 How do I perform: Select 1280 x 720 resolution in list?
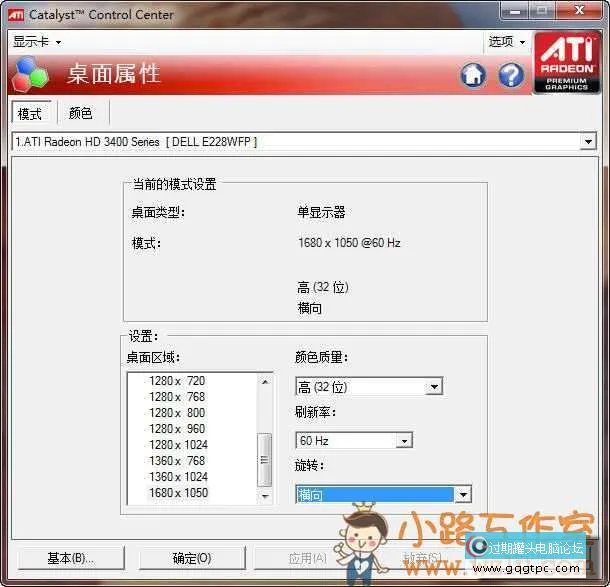(x=177, y=381)
